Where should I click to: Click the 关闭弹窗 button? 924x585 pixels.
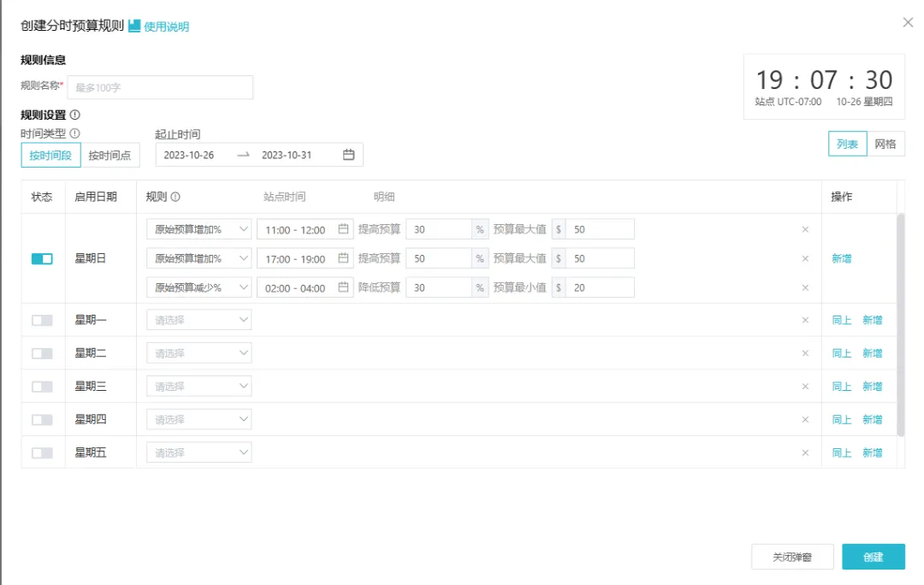pos(792,557)
